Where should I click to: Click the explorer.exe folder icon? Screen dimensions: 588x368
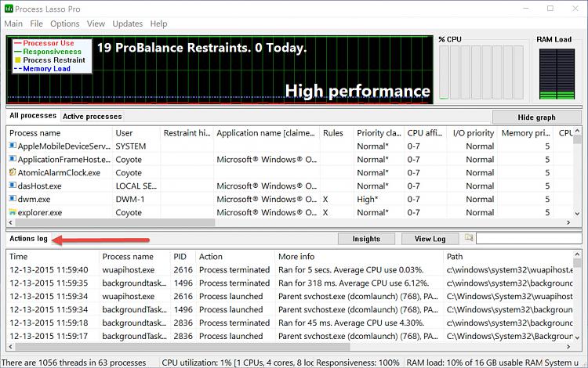(13, 212)
